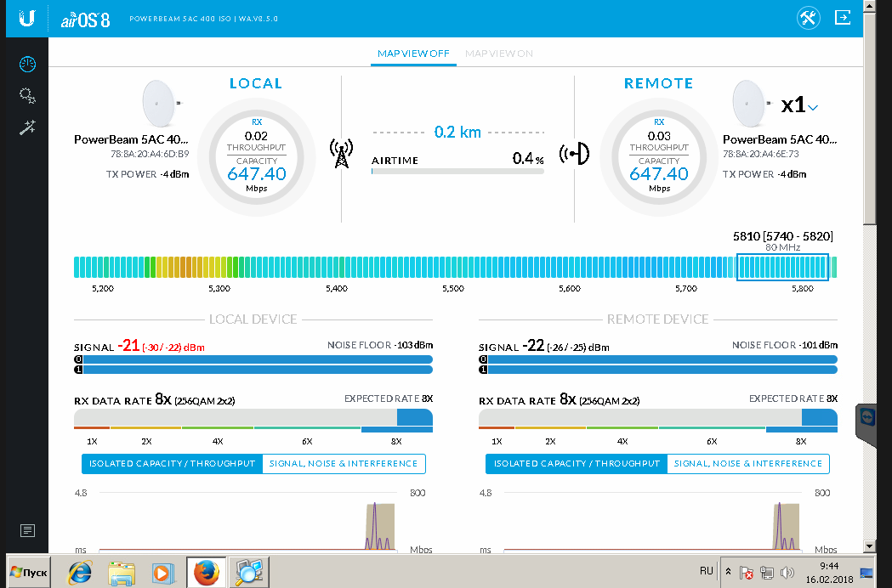892x588 pixels.
Task: Click remote MAC 78:8A:20:A4:6E:73
Action: (760, 154)
